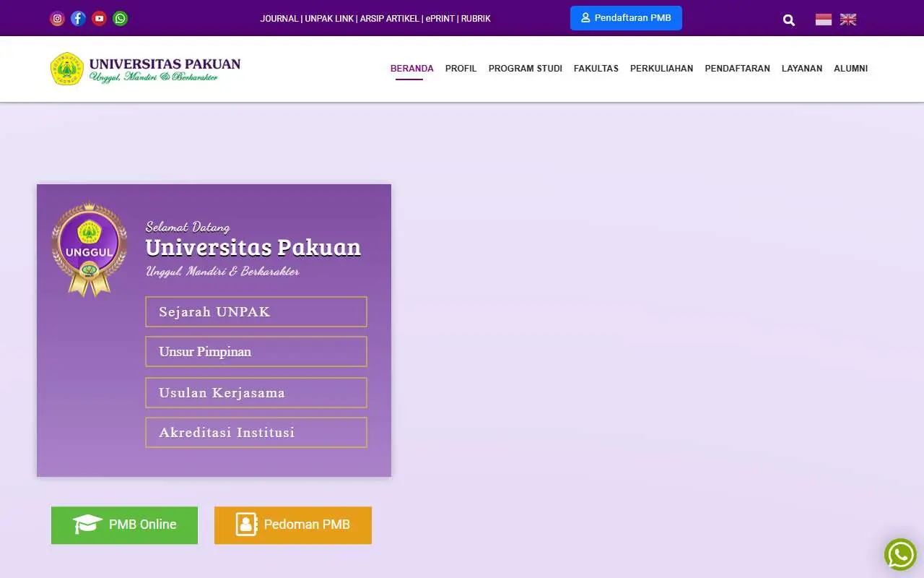Open the LAYANAN menu
The image size is (924, 578).
802,69
